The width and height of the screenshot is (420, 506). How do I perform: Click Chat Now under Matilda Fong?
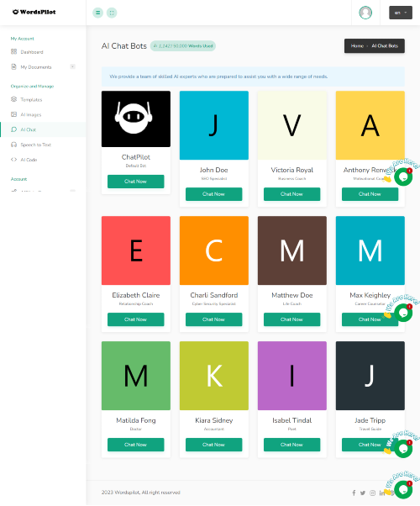pos(136,445)
